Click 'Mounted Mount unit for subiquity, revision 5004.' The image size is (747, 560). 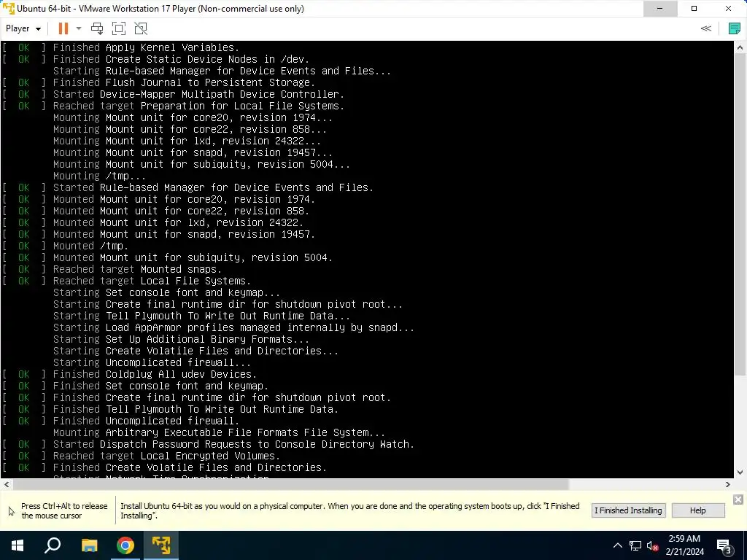193,257
